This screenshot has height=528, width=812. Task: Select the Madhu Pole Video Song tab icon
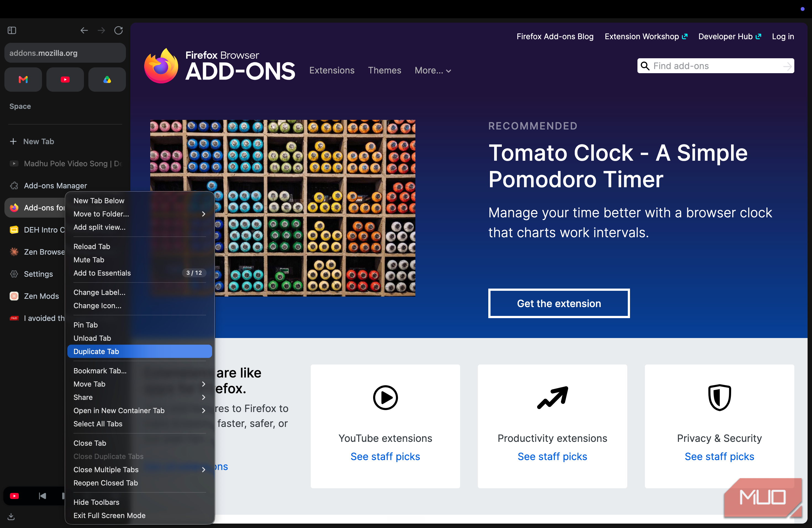coord(14,163)
